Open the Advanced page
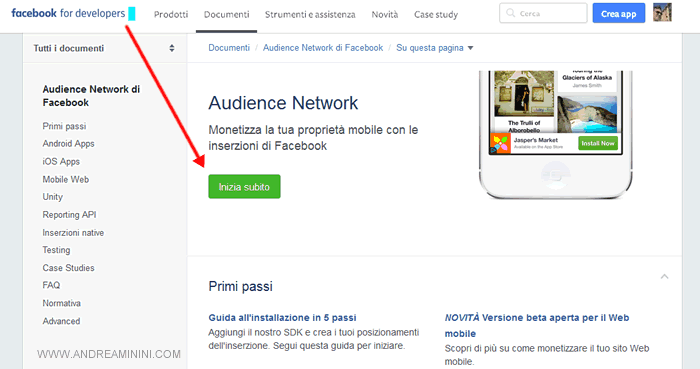 (61, 321)
